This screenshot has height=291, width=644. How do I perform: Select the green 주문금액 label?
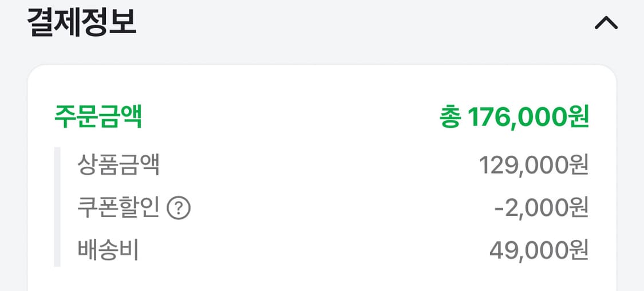pos(98,117)
